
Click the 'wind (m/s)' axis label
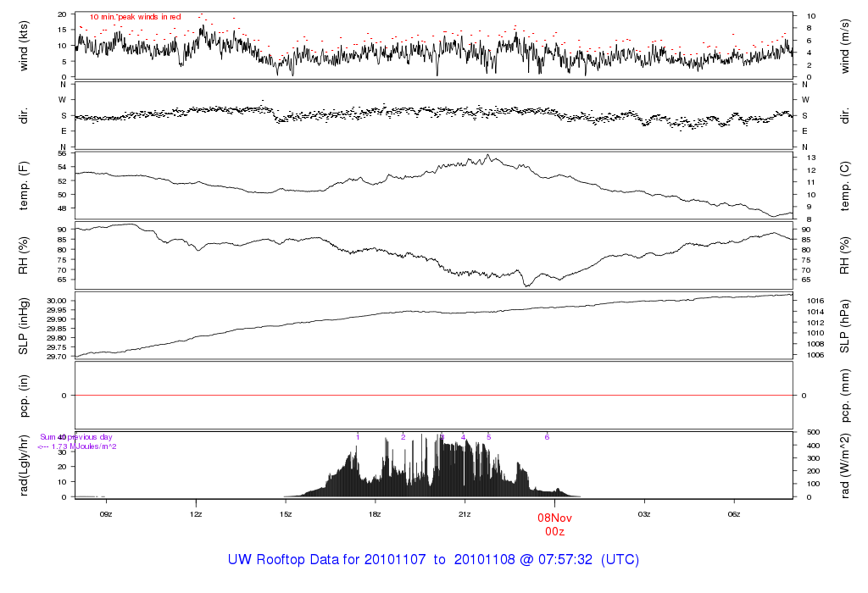point(845,46)
